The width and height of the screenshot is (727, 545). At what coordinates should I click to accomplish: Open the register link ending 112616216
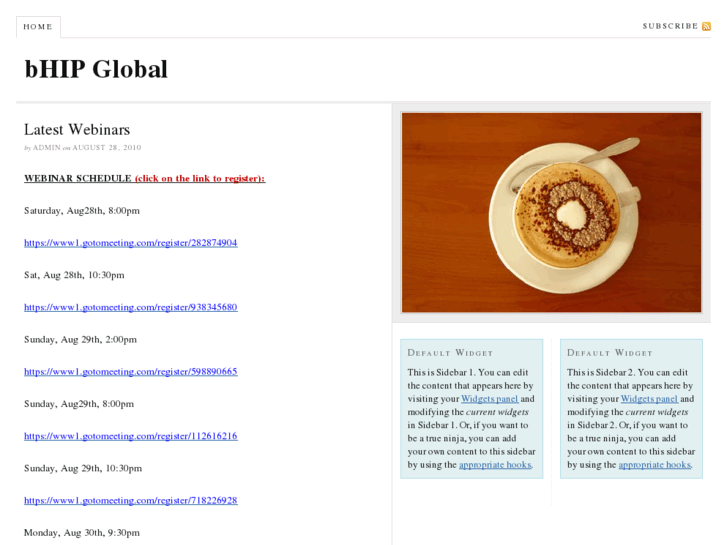pyautogui.click(x=131, y=436)
